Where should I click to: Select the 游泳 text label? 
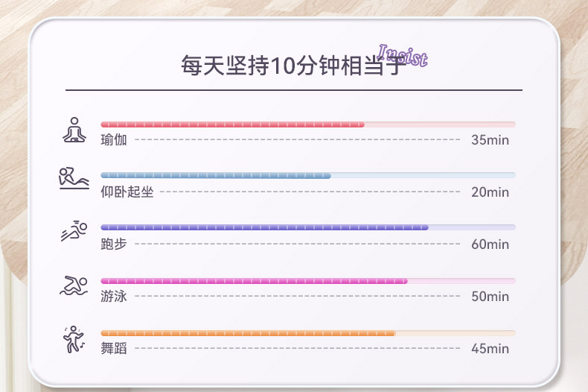click(114, 296)
